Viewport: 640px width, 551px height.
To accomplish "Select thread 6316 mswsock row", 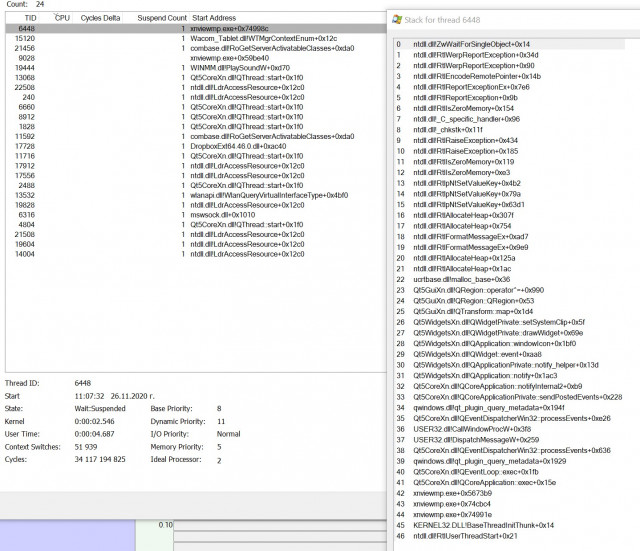I will click(x=196, y=215).
